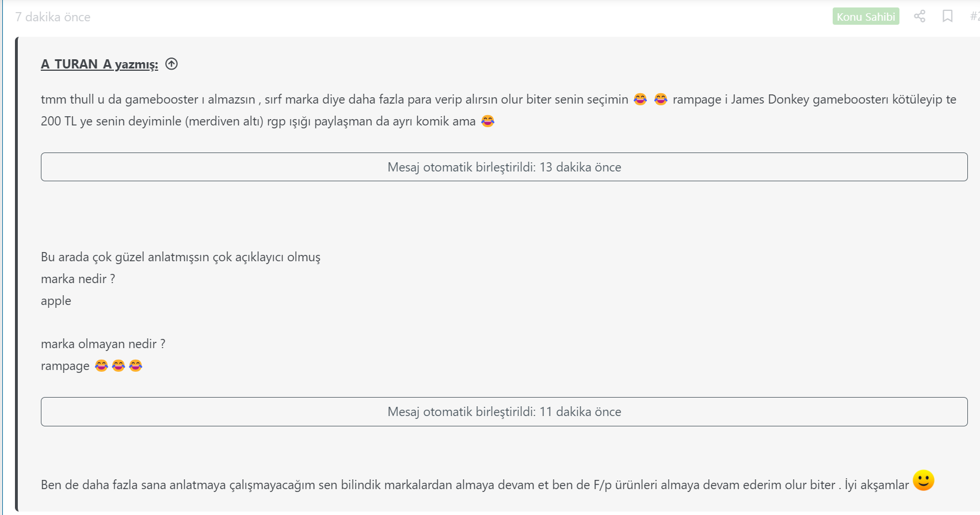Click the "birleştirildi: 11 dakika önce" merge notice

[504, 412]
